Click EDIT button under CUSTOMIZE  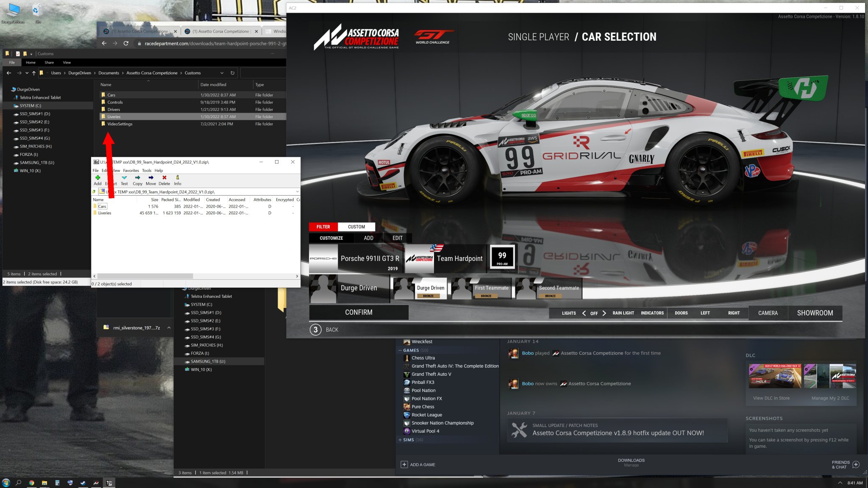[397, 238]
